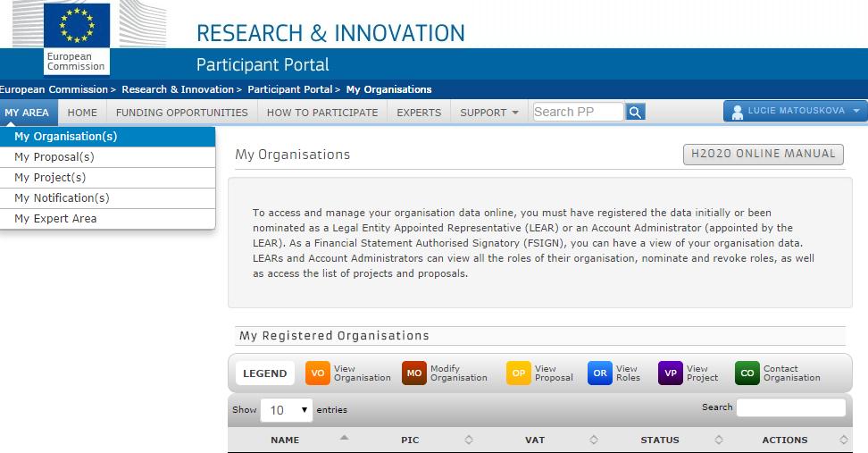The height and width of the screenshot is (453, 868).
Task: Sort table by VAT column arrows
Action: pyautogui.click(x=594, y=440)
